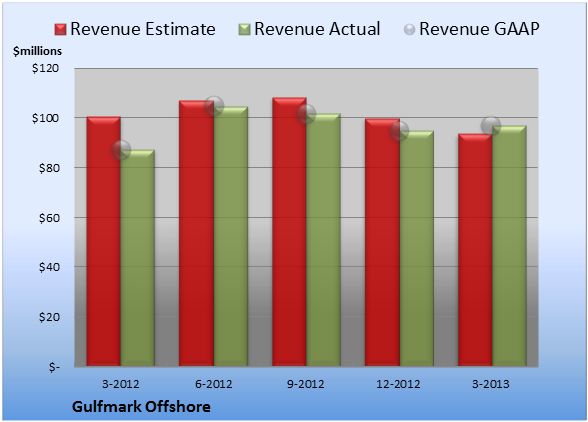The height and width of the screenshot is (422, 588).
Task: Click the '9-2012' x-axis label
Action: [x=306, y=384]
